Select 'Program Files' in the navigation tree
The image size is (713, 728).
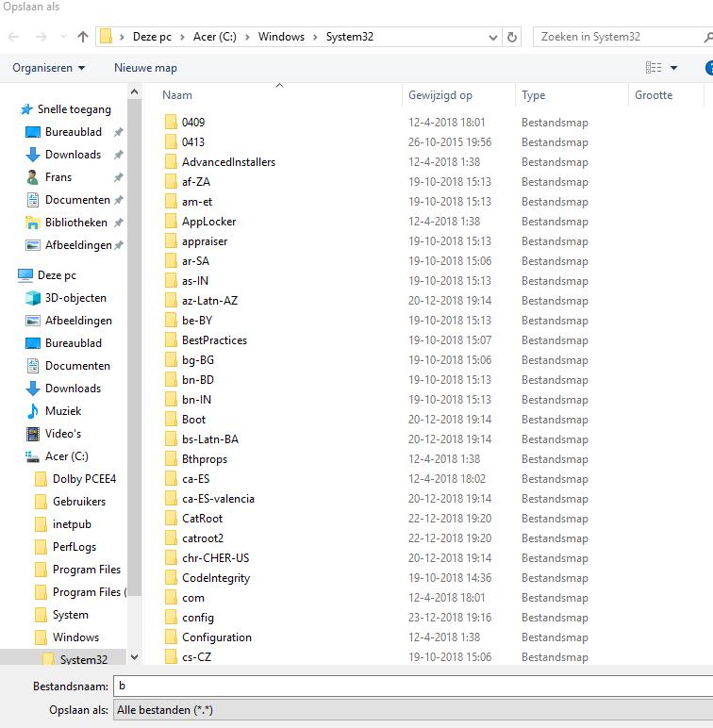pos(87,570)
